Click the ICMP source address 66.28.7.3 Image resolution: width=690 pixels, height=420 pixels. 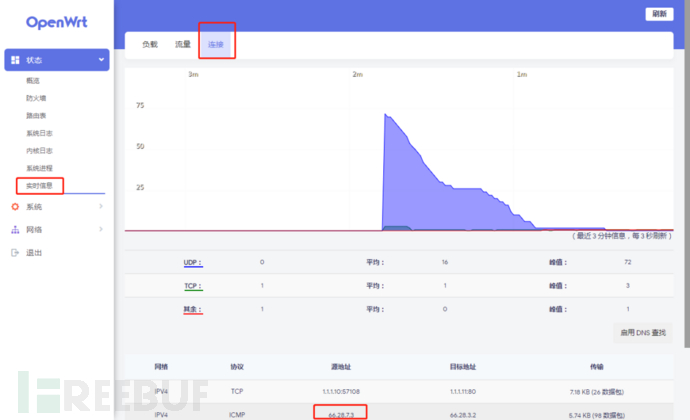click(340, 411)
